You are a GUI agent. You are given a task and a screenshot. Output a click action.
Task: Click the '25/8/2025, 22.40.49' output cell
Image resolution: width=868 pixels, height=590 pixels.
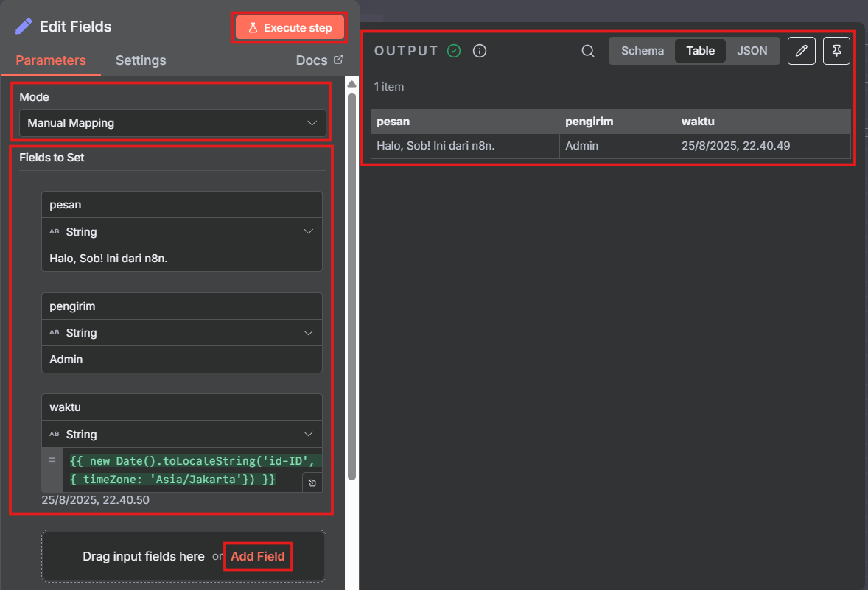point(763,146)
